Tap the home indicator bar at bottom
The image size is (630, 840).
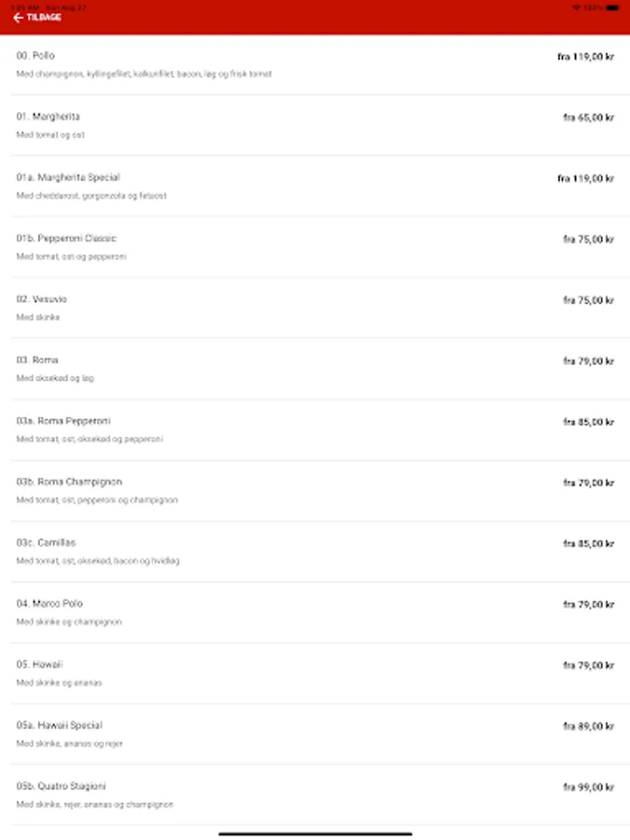(x=315, y=833)
